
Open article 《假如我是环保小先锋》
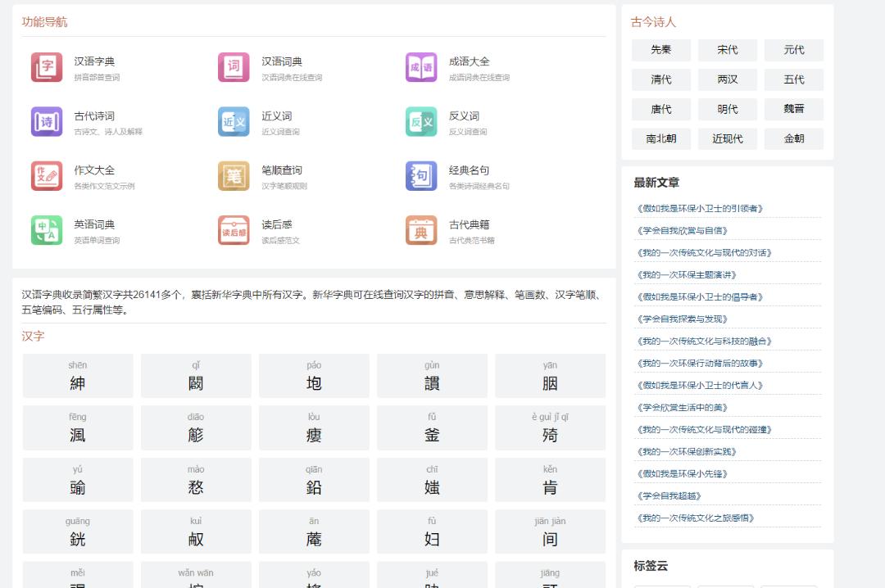coord(682,474)
